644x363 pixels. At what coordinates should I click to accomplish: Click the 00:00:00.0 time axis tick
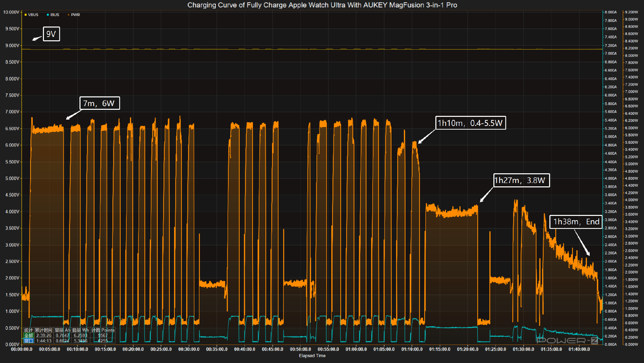click(22, 349)
